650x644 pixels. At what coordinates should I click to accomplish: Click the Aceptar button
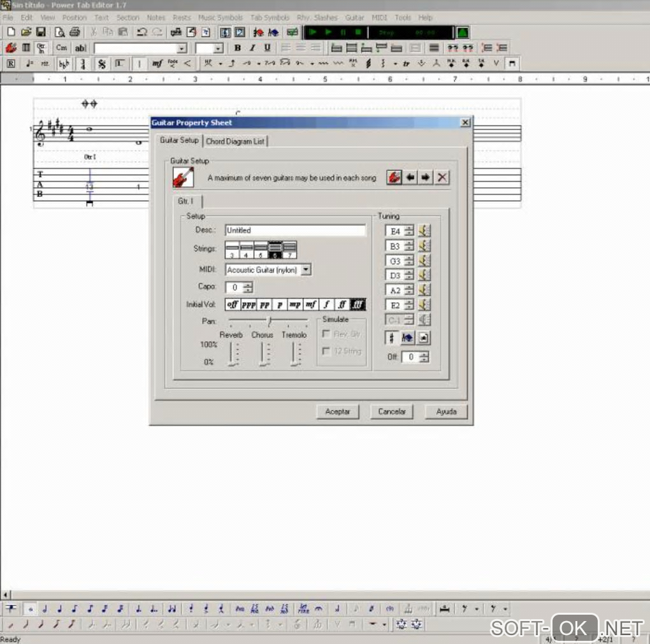(x=338, y=411)
